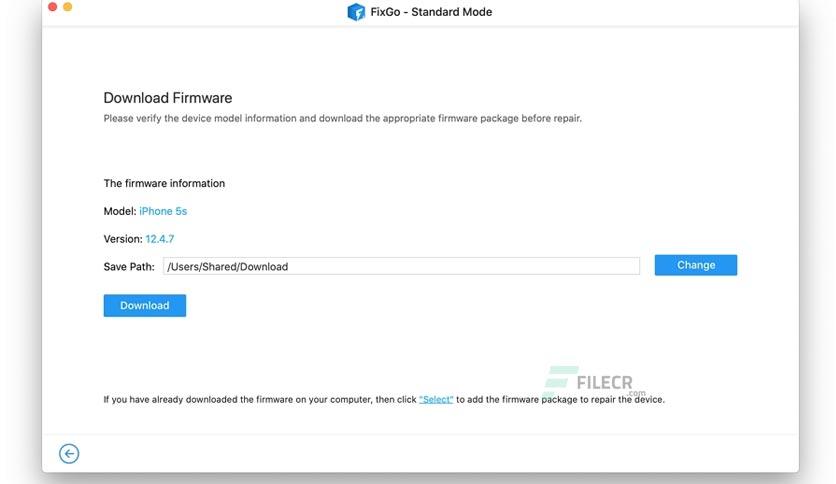Focus the Save Path text field
Viewport: 836px width, 484px height.
click(x=401, y=266)
